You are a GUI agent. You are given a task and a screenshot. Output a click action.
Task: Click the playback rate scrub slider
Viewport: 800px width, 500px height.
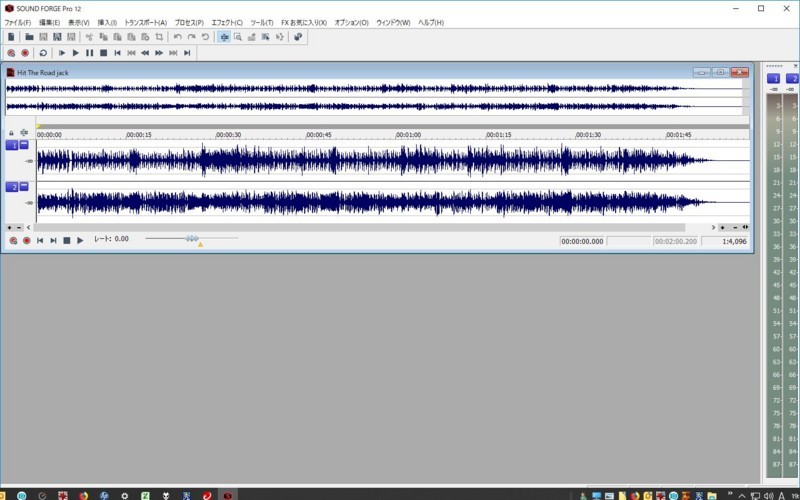coord(192,238)
